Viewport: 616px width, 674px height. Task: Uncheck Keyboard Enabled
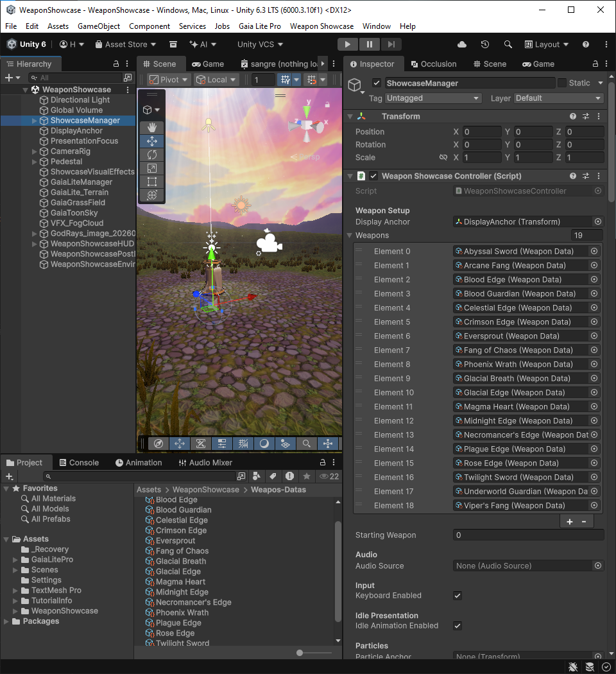coord(458,595)
